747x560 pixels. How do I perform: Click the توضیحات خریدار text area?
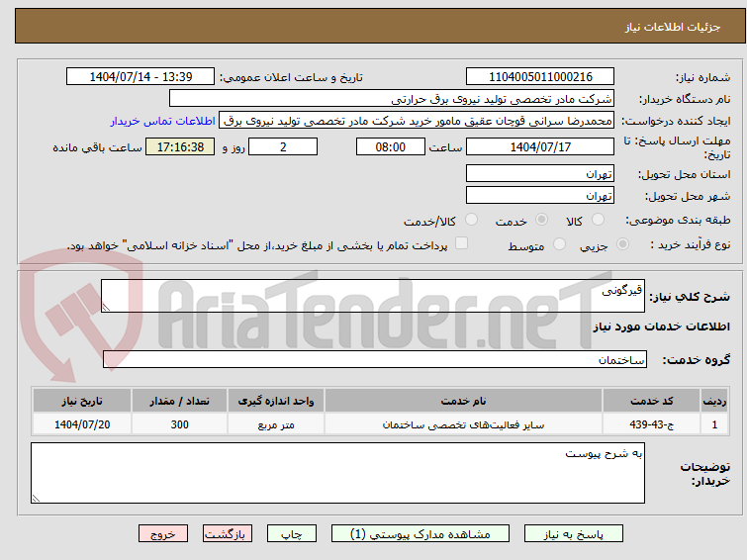tap(337, 473)
